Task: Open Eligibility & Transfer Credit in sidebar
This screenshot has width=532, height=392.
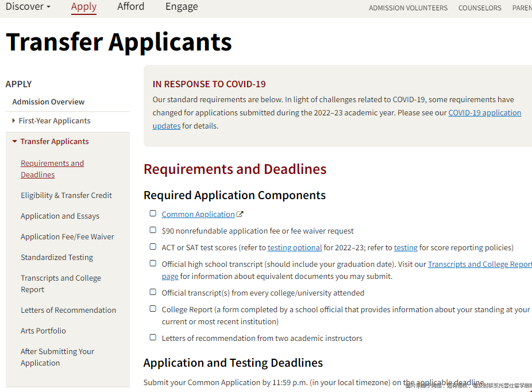Action: [x=66, y=196]
